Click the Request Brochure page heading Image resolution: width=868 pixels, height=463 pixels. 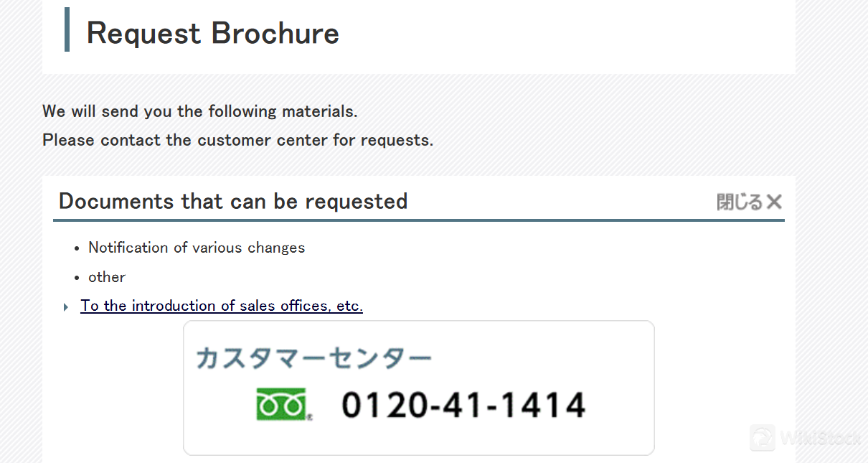[212, 33]
